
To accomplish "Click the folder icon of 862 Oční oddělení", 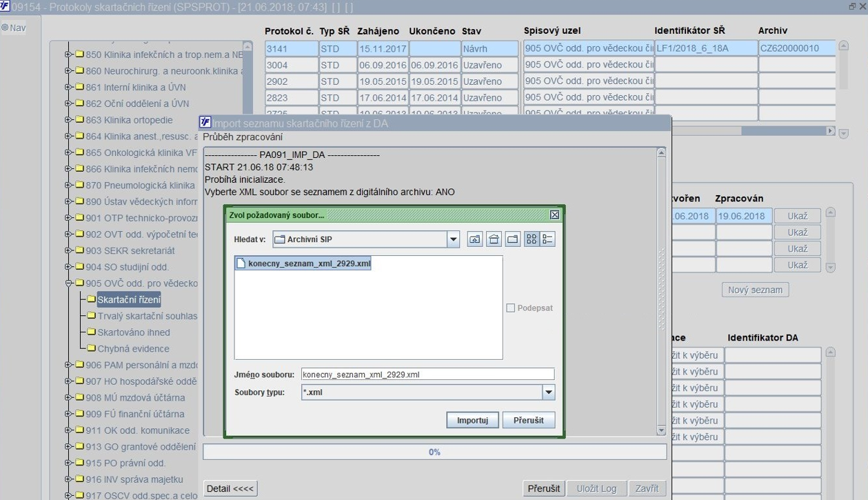I will (79, 104).
